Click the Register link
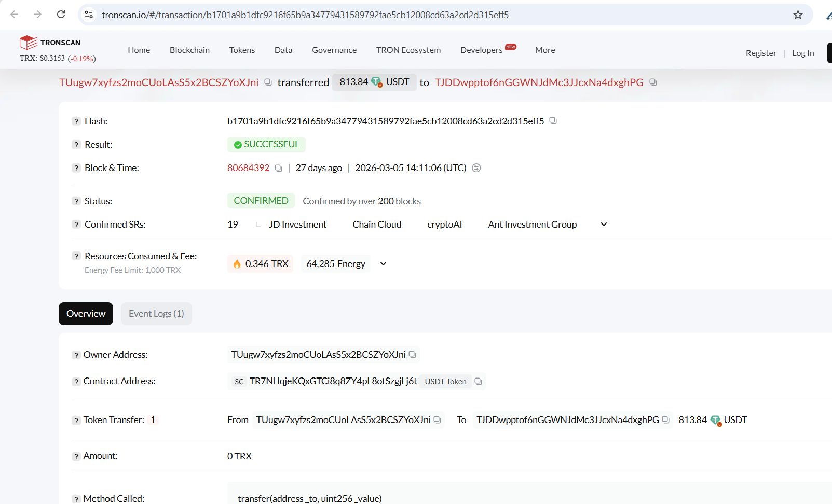Screen dimensions: 832x504 (x=761, y=53)
